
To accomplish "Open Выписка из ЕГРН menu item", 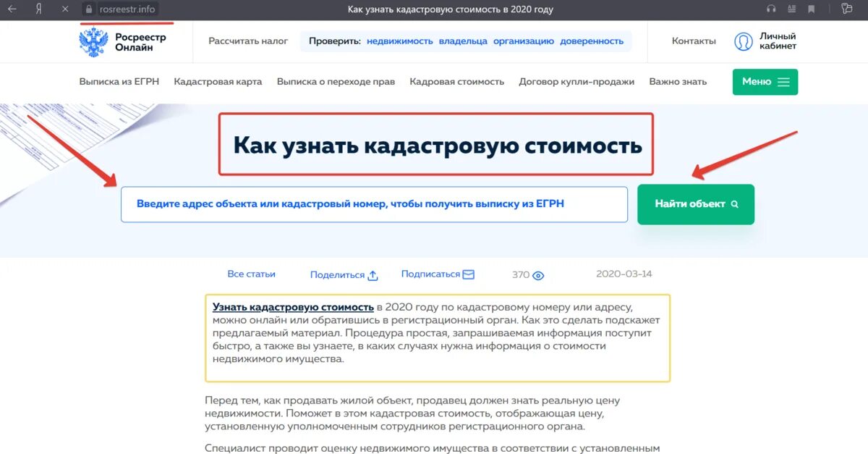I will (x=119, y=82).
